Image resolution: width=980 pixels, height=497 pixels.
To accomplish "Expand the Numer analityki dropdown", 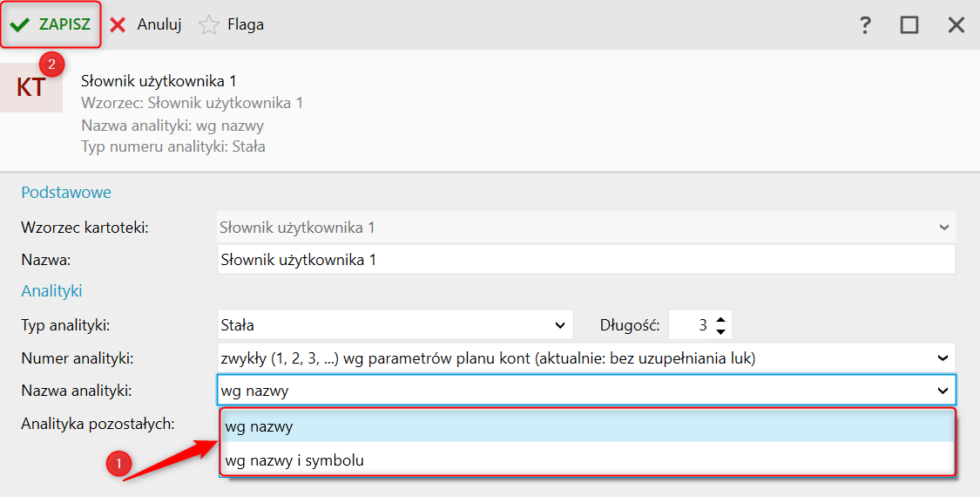I will [943, 357].
